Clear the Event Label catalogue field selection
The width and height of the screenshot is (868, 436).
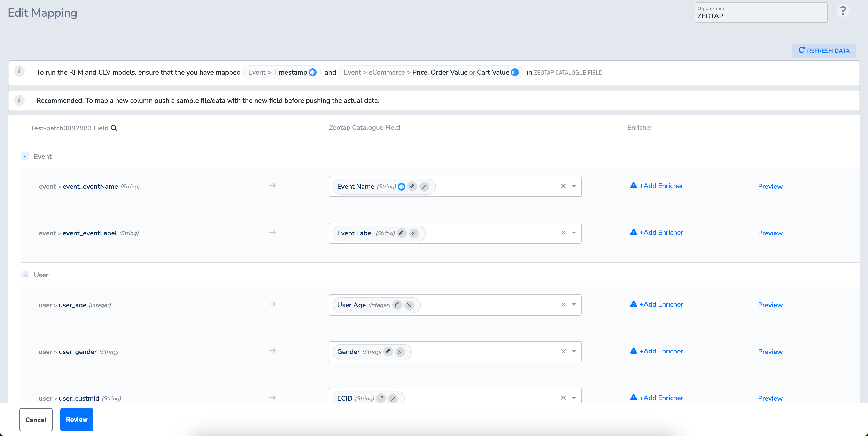(x=563, y=233)
